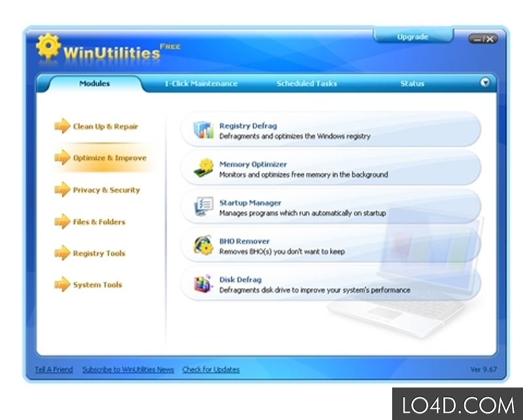Switch to the Modules tab
523x420 pixels.
[x=94, y=84]
